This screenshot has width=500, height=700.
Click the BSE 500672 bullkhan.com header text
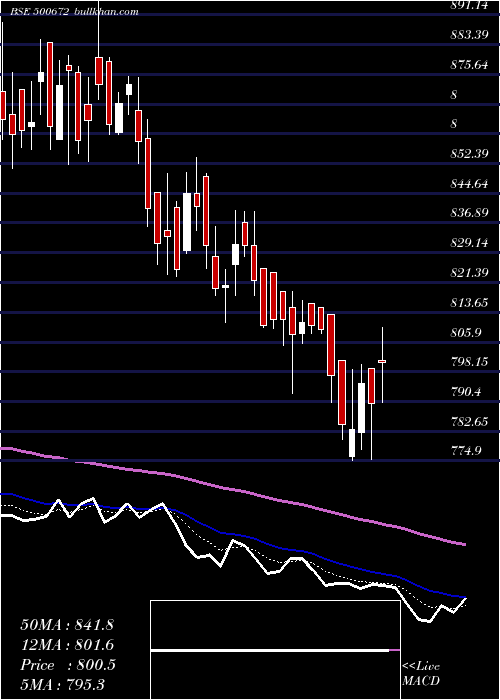(75, 12)
